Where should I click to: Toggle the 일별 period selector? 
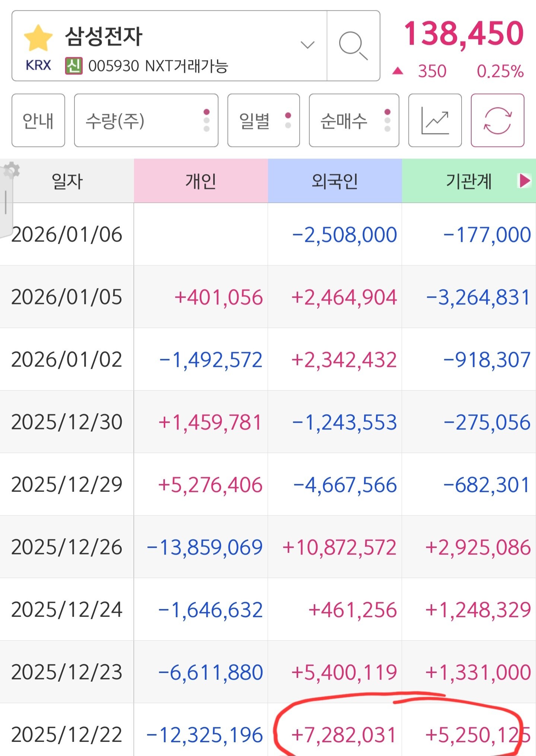(264, 120)
